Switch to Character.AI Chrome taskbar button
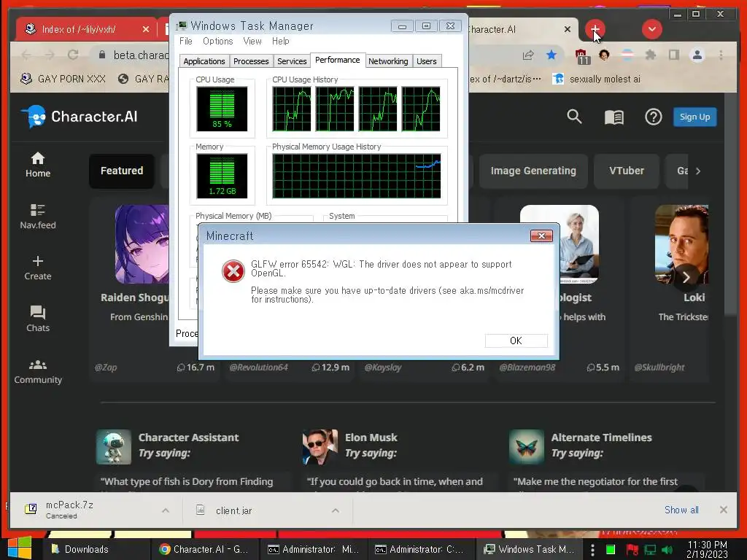The image size is (747, 560). [205, 549]
